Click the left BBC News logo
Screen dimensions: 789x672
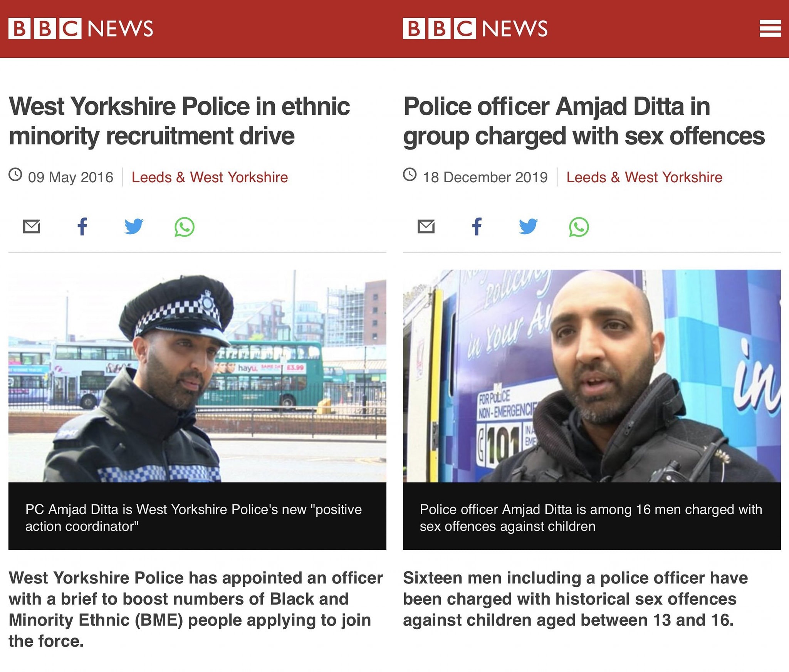[81, 29]
